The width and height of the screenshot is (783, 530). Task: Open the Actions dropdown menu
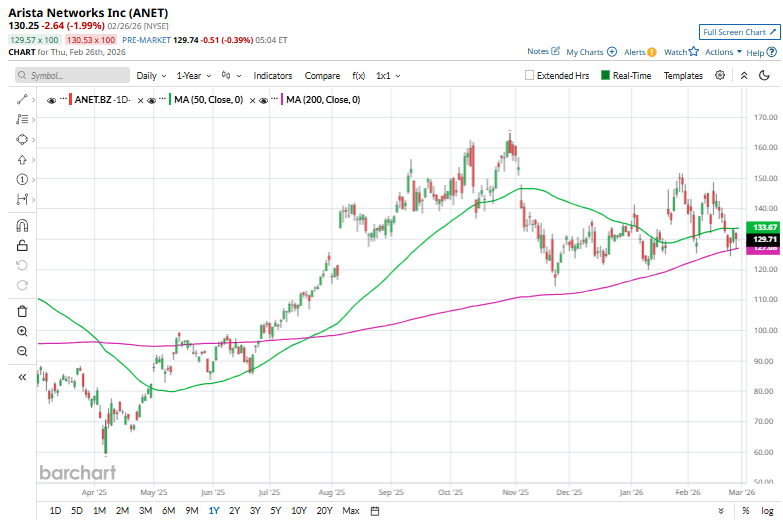coord(723,52)
